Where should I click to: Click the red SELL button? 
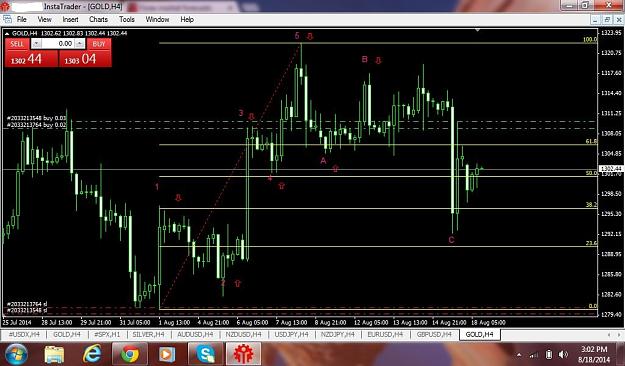17,44
